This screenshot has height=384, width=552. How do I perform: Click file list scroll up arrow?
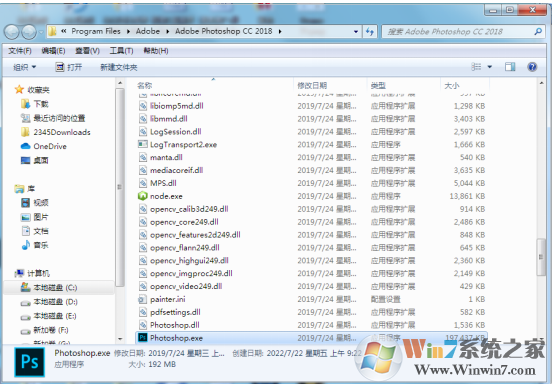coord(541,83)
